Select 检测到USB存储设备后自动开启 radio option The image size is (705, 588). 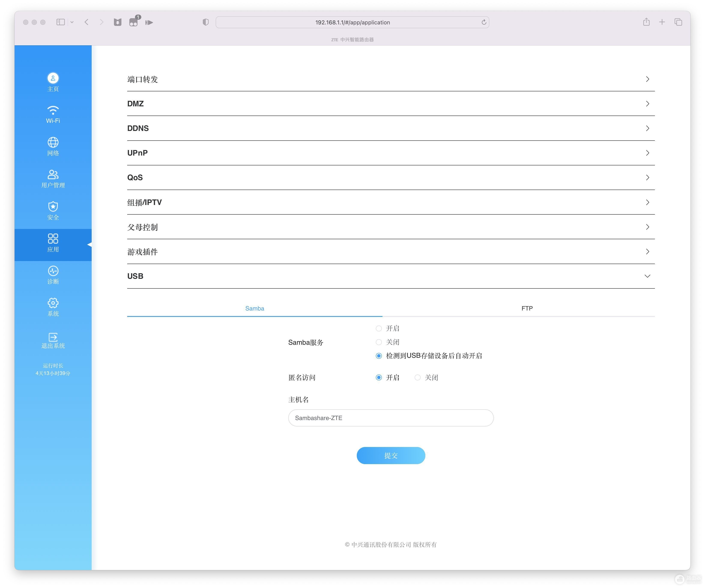pyautogui.click(x=379, y=356)
